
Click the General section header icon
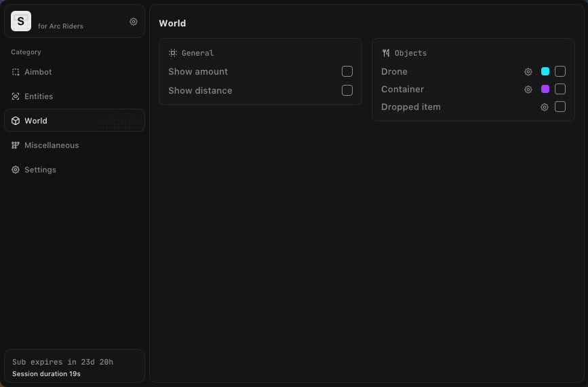click(173, 53)
